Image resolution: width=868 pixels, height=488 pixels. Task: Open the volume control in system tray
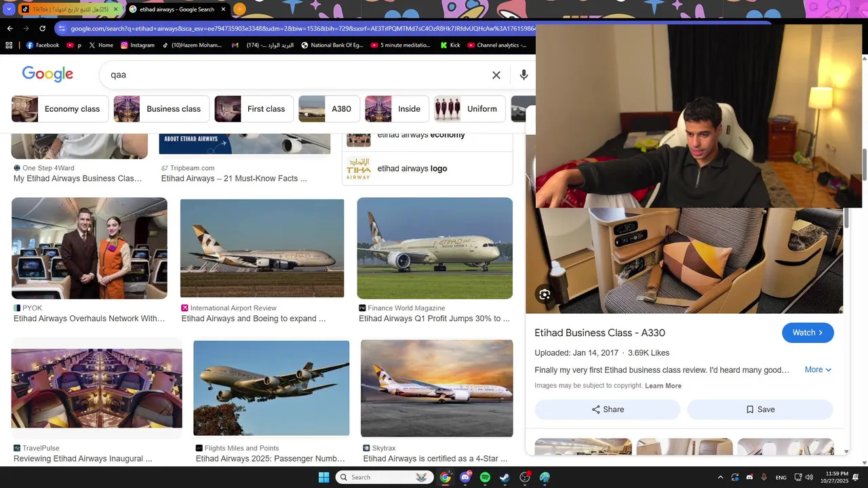click(809, 477)
